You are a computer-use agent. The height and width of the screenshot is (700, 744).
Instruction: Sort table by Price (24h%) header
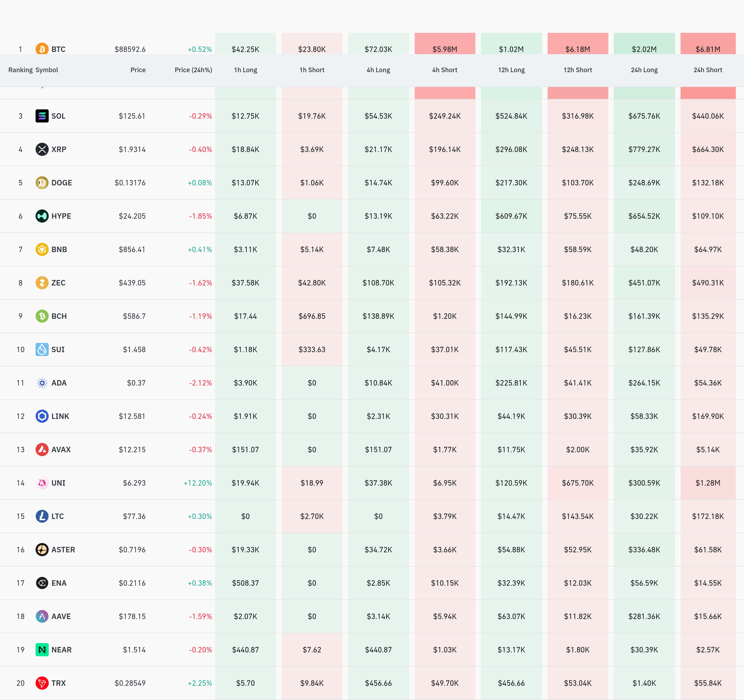tap(193, 70)
